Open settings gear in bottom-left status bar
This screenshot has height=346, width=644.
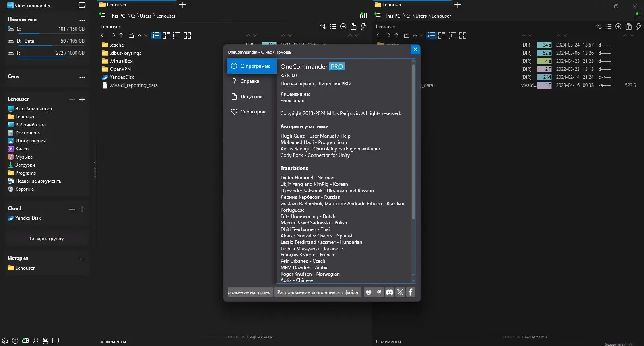pos(5,341)
